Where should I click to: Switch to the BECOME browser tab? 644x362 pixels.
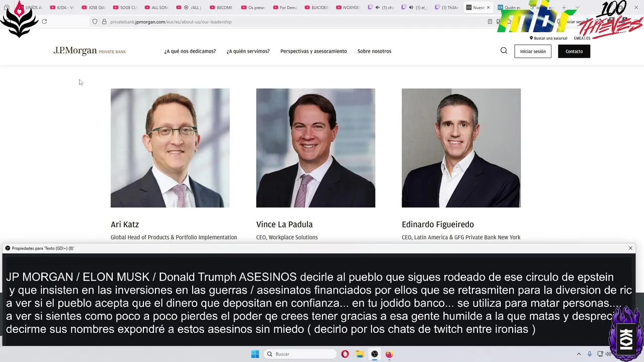220,8
